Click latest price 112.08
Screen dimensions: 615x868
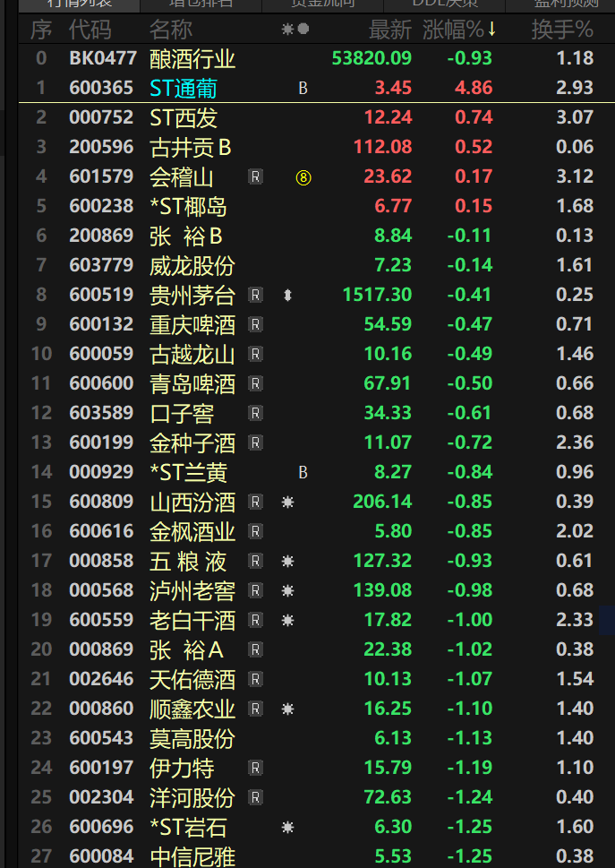(383, 147)
